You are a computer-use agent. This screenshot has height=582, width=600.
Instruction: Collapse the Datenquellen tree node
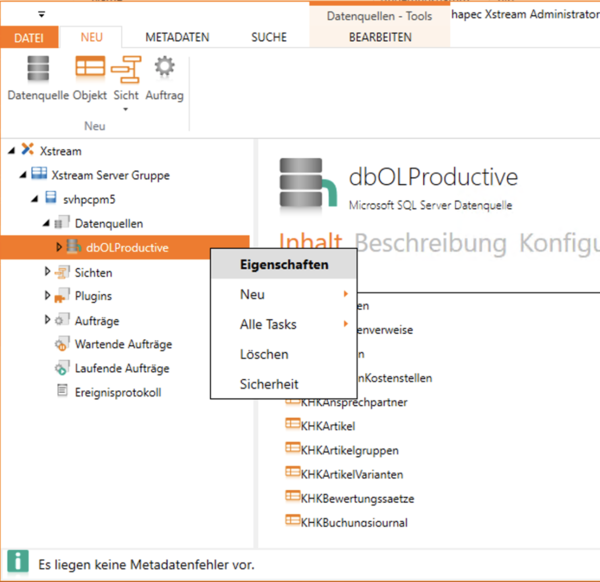pyautogui.click(x=46, y=223)
